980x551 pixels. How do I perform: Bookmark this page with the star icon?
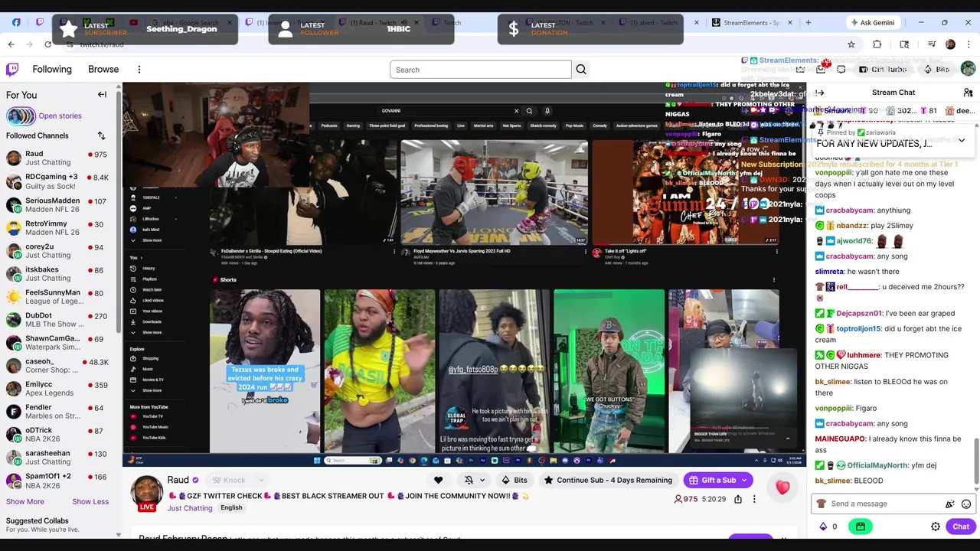(x=851, y=44)
